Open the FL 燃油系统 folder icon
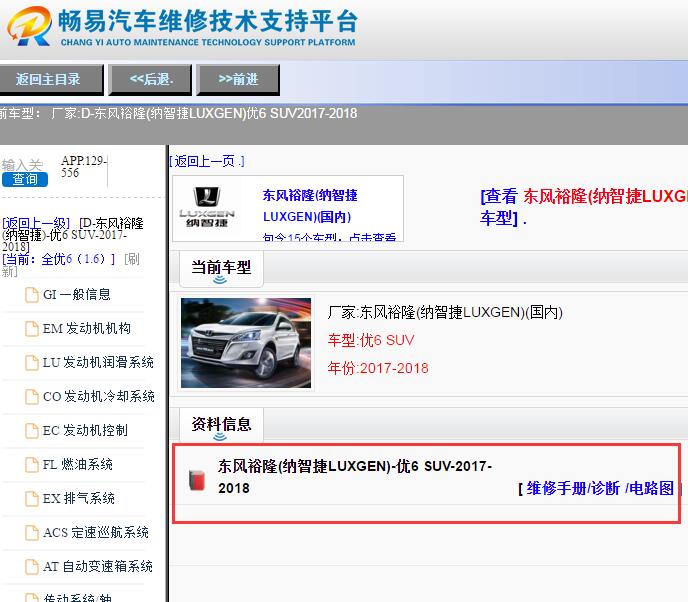This screenshot has width=688, height=602. [x=32, y=465]
